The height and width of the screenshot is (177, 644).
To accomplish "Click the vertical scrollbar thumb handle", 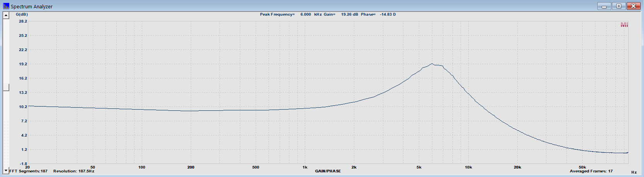I will [x=6, y=88].
